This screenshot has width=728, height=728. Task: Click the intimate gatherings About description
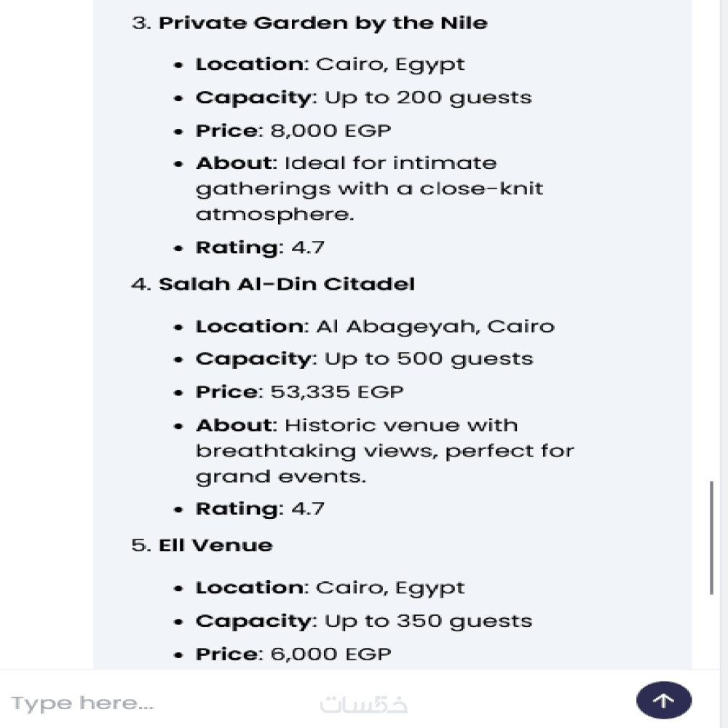pyautogui.click(x=369, y=189)
